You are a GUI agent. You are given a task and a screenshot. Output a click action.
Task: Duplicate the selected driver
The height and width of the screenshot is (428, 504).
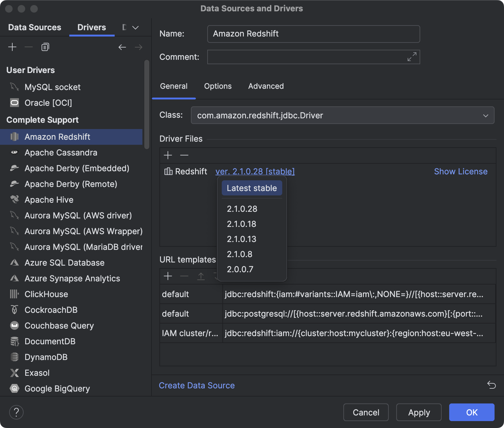pyautogui.click(x=44, y=47)
